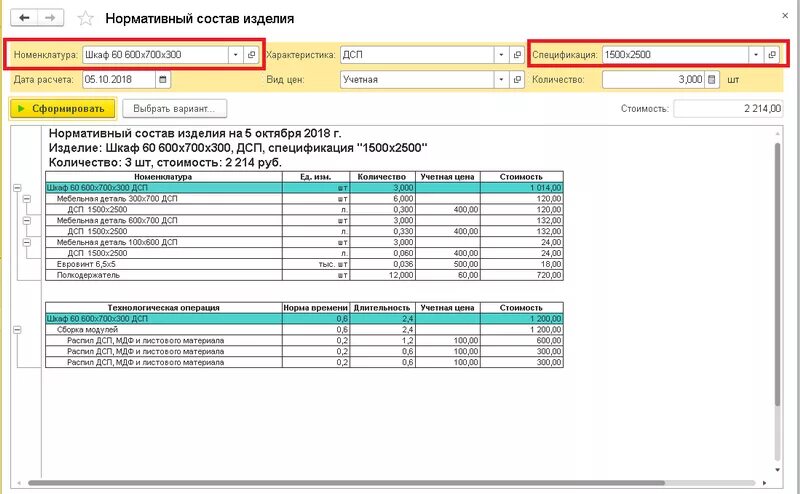Select the quantity cell 12,000

pyautogui.click(x=383, y=275)
